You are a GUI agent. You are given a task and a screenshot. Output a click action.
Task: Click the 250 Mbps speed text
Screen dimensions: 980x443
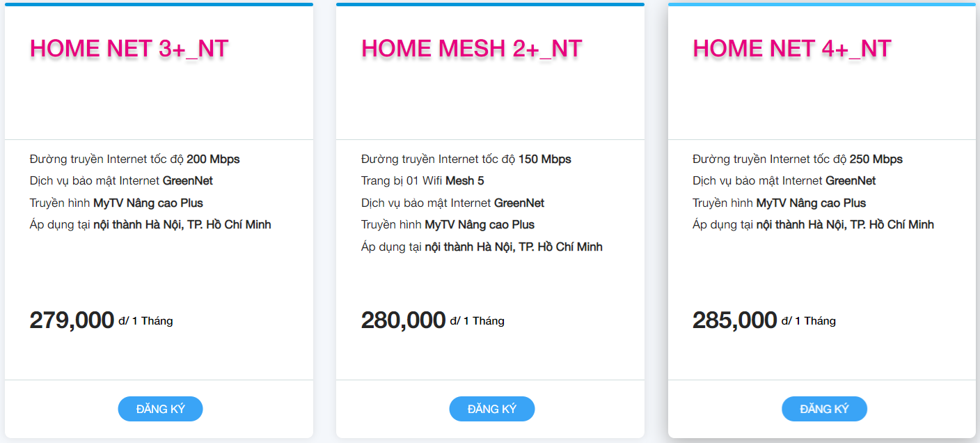point(876,160)
